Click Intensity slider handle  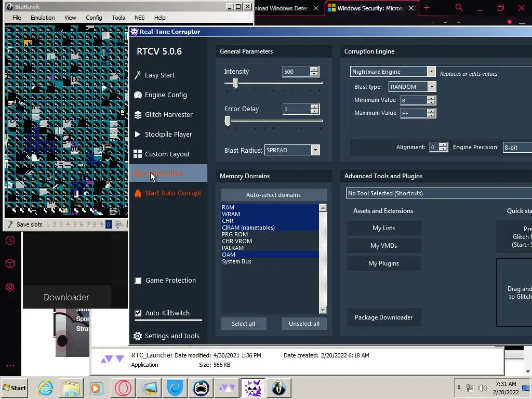(x=235, y=83)
